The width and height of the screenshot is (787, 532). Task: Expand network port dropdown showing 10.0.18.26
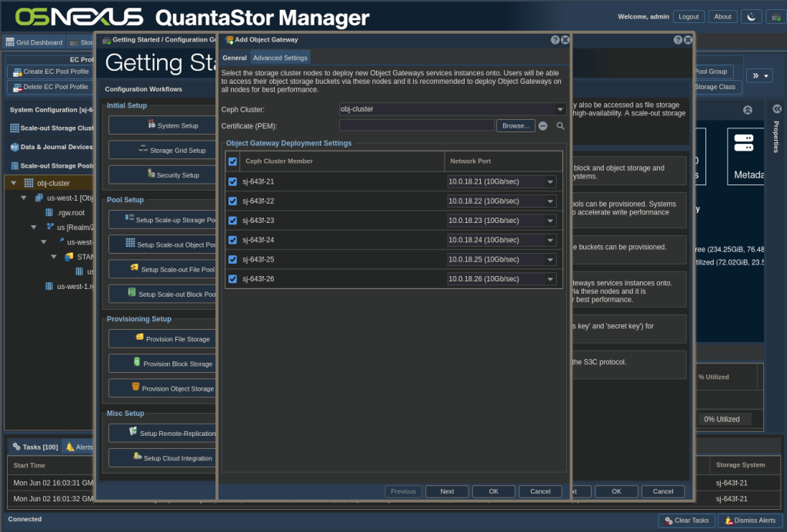coord(550,278)
